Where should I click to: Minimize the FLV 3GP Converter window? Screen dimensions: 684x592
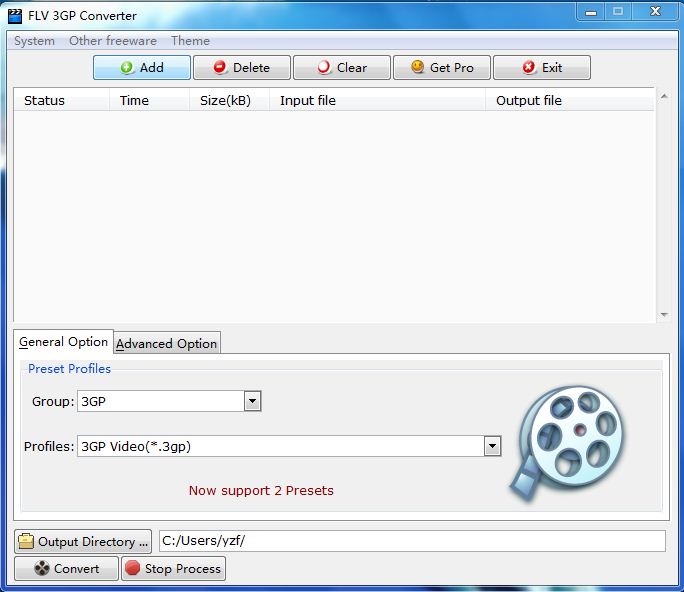(591, 12)
